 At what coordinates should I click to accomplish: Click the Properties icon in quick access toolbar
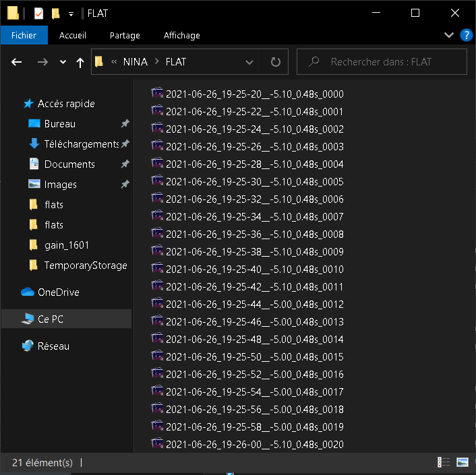click(x=38, y=13)
